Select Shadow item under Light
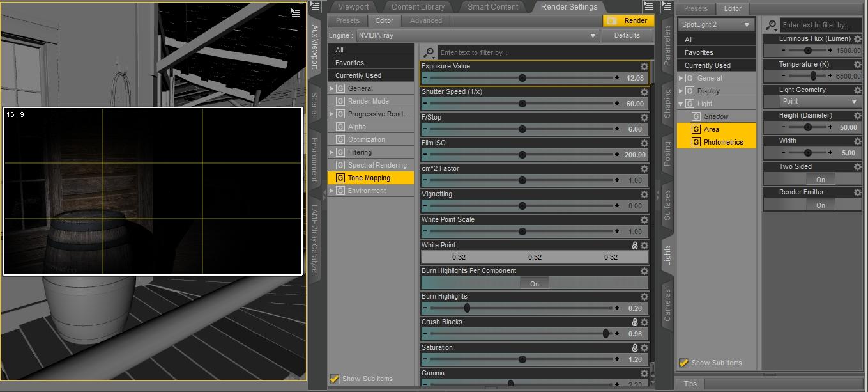 (716, 116)
